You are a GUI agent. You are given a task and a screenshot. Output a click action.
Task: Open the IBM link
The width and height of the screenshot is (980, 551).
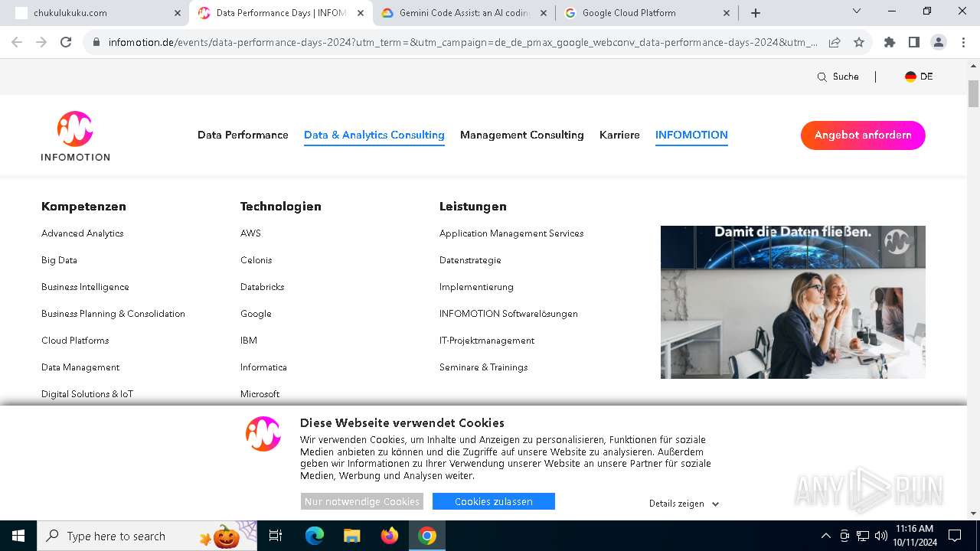pyautogui.click(x=249, y=341)
